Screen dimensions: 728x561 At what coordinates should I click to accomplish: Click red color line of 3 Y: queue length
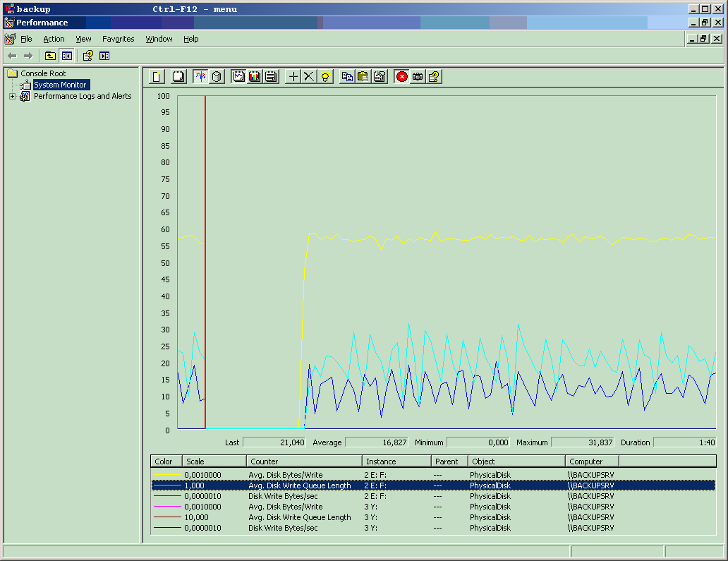[168, 517]
